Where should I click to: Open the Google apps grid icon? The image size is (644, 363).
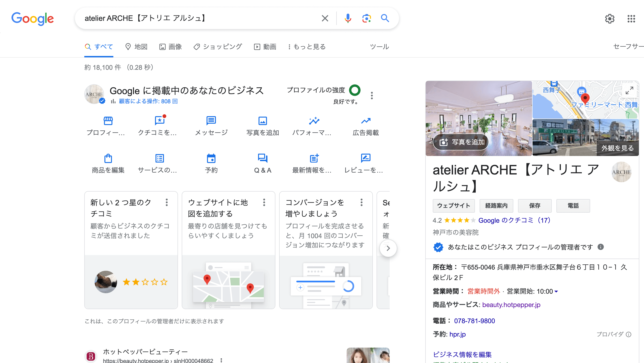tap(631, 19)
